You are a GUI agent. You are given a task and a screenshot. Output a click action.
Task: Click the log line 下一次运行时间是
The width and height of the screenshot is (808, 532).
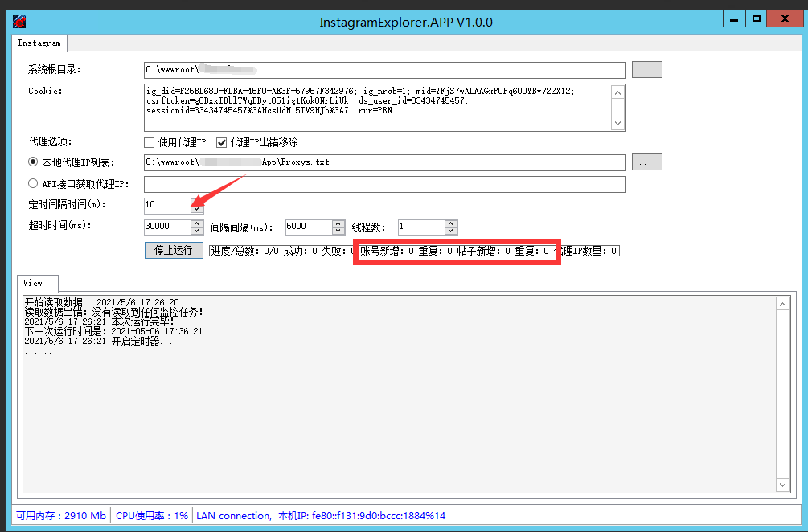[x=113, y=331]
